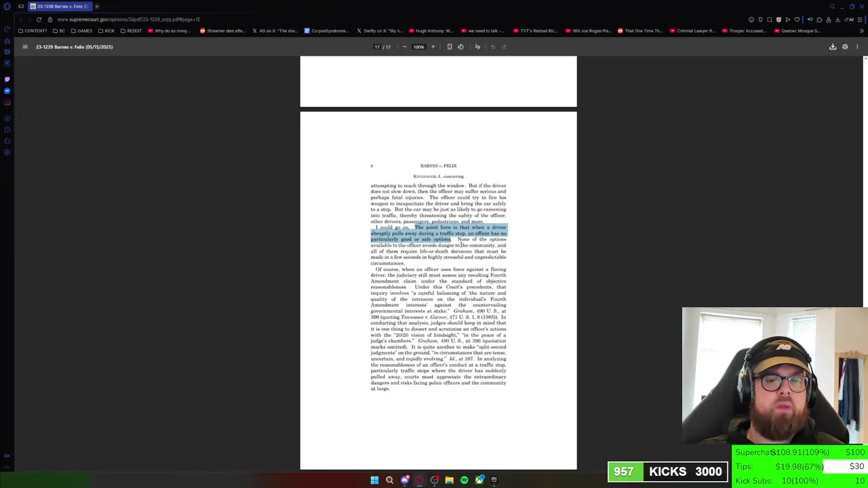Open the KICK bookmark folder

pos(106,30)
